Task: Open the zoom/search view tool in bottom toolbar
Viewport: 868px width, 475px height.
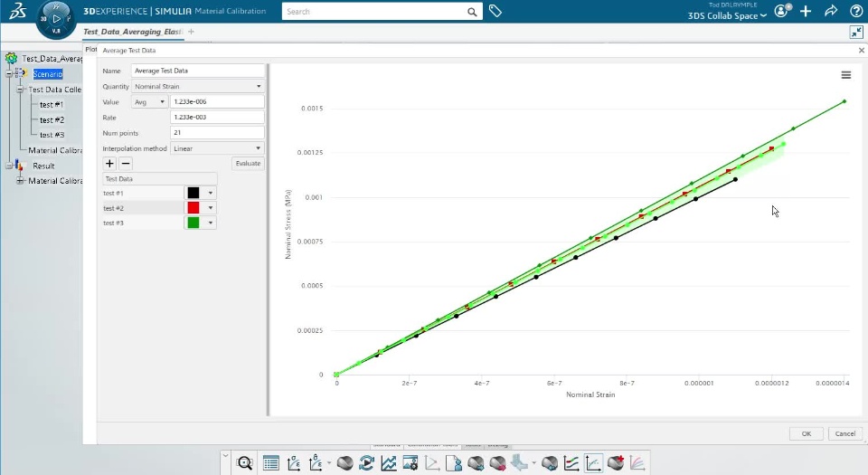Action: click(245, 462)
